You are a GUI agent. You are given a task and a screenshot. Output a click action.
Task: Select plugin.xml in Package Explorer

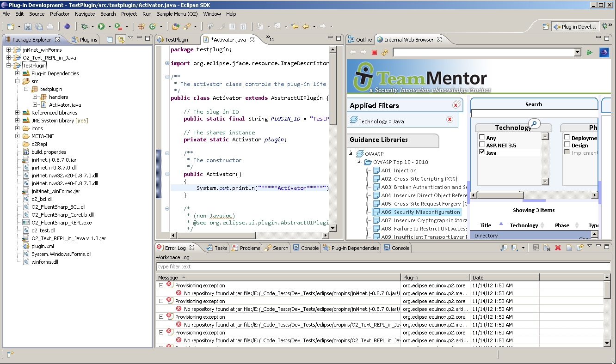[x=43, y=246]
